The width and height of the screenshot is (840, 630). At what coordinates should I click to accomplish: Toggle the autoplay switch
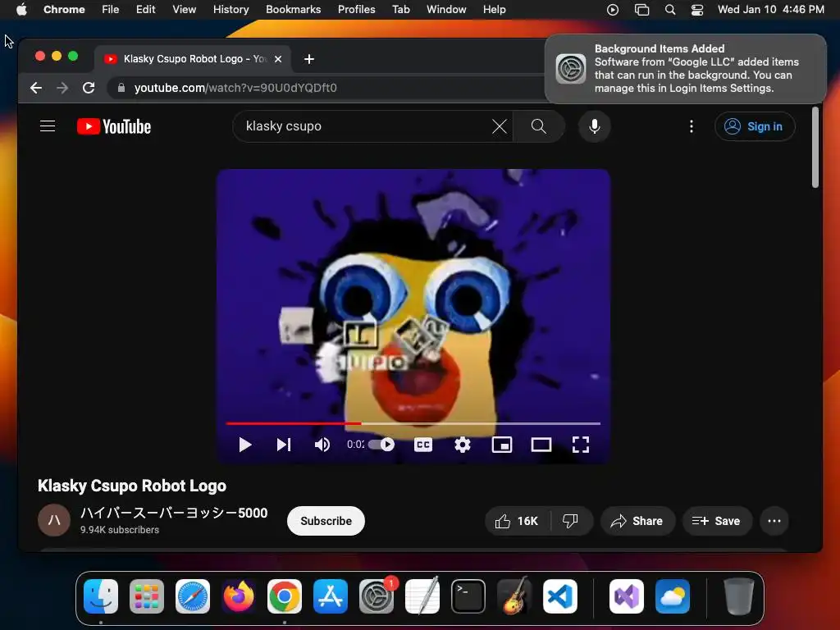coord(382,445)
